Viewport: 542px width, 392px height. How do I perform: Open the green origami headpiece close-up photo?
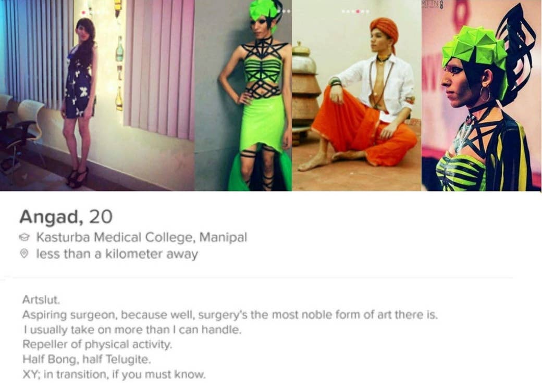(481, 95)
